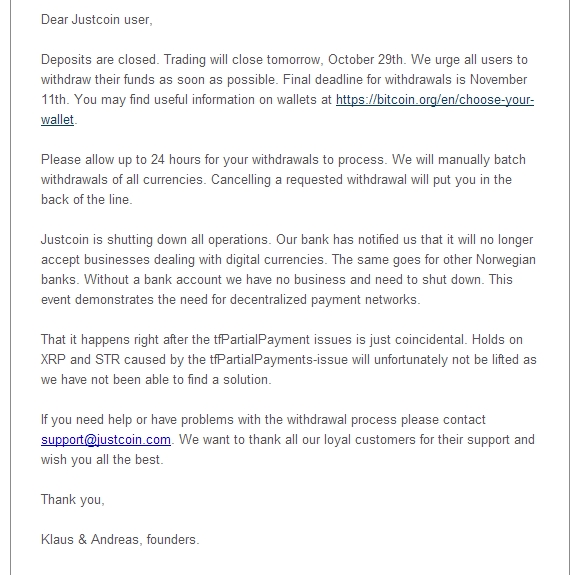Click the 'XRP and STR' text

(x=80, y=360)
